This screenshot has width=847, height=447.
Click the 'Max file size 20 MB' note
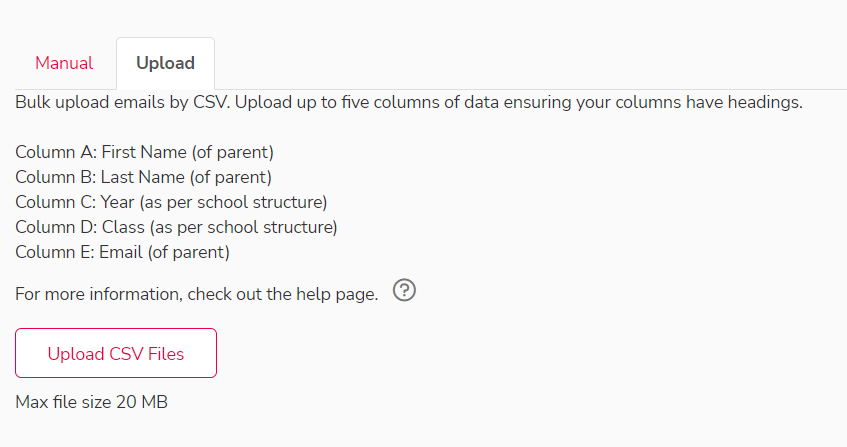click(91, 402)
